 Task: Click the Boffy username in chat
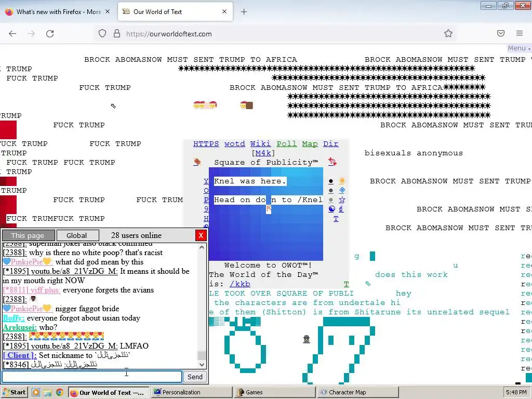(14, 318)
